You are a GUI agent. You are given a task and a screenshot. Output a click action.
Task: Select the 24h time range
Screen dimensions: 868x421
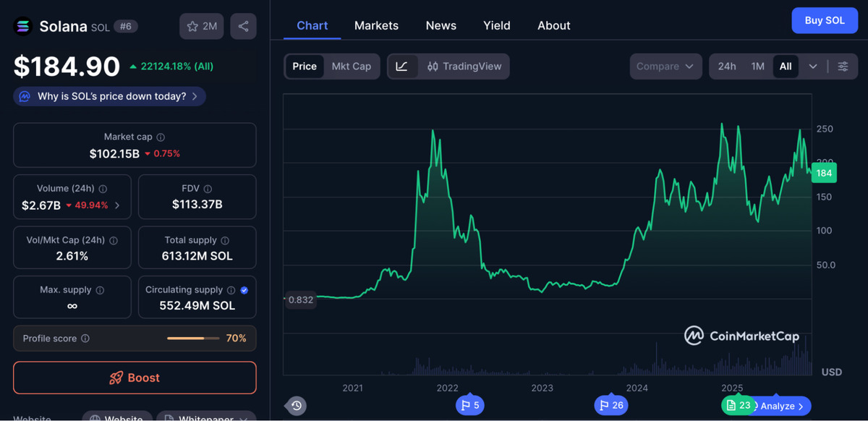(x=727, y=67)
